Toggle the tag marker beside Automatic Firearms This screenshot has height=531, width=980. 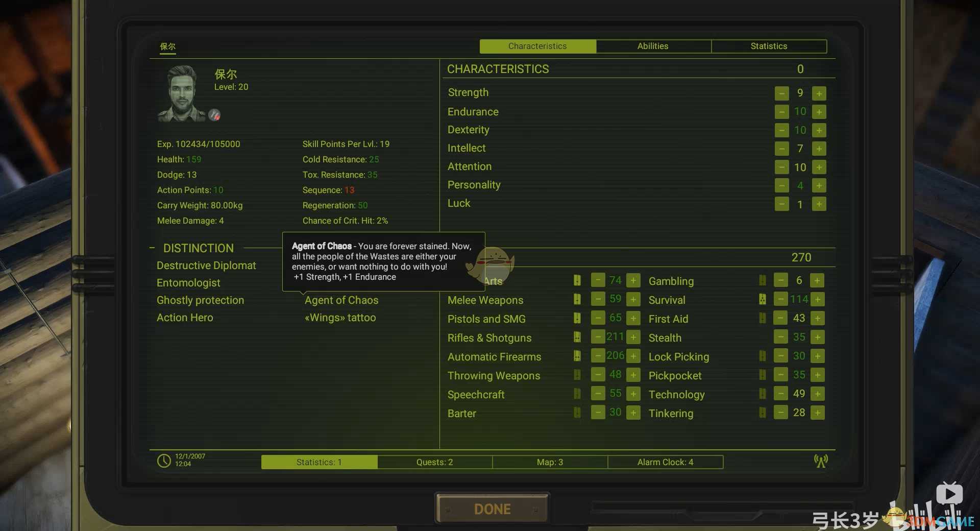click(x=577, y=356)
